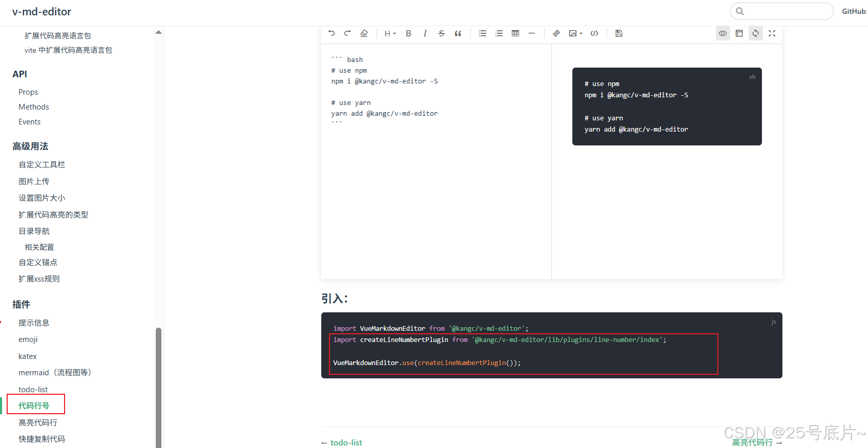Open the image insert dropdown
This screenshot has width=868, height=448.
pyautogui.click(x=575, y=33)
